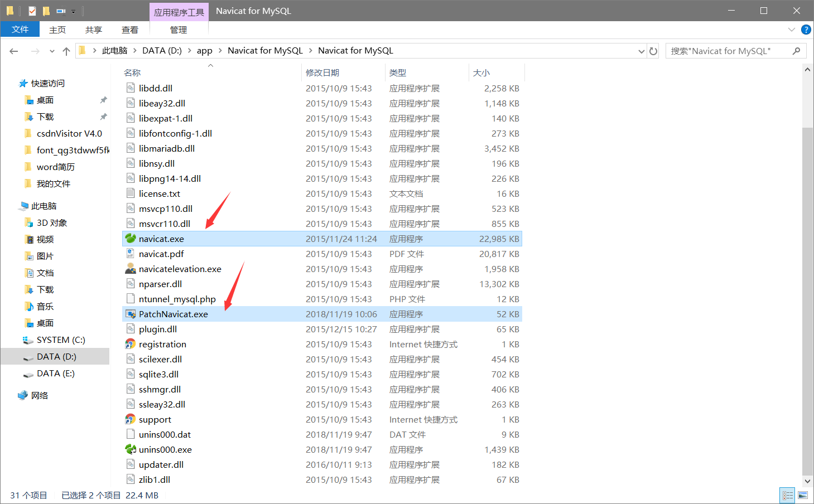Click the license.txt file icon

pos(131,193)
